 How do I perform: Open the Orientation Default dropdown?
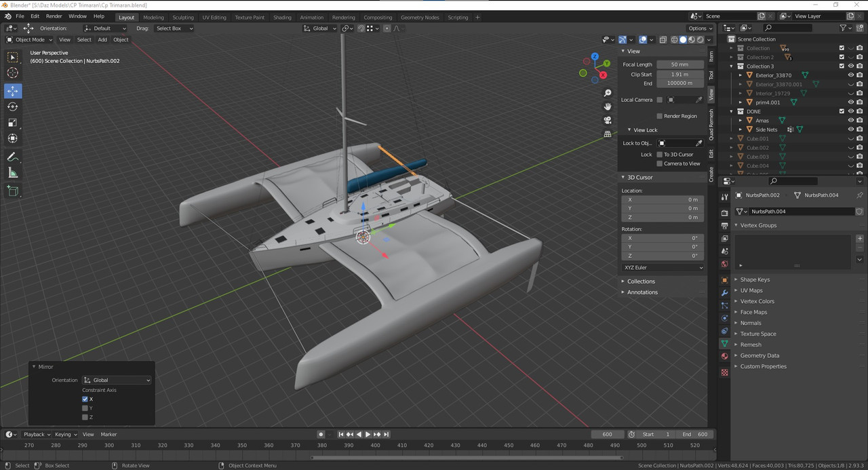[105, 28]
